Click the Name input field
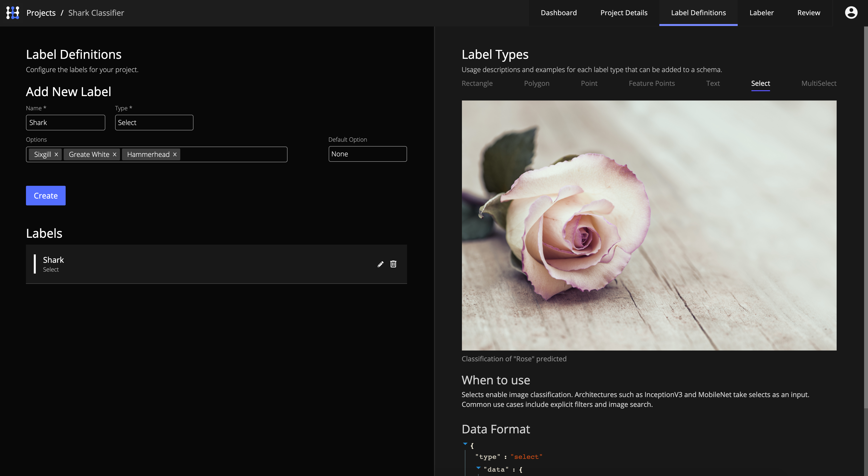The image size is (868, 476). [65, 123]
